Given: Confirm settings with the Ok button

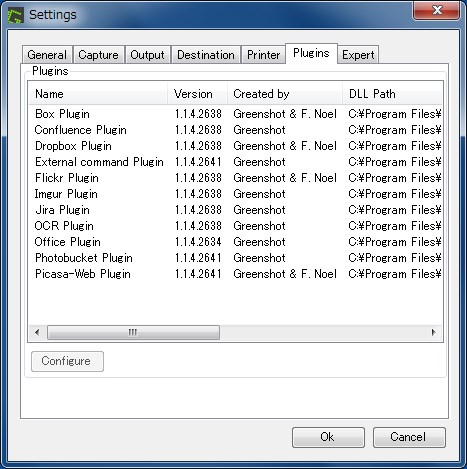Looking at the screenshot, I should [328, 437].
